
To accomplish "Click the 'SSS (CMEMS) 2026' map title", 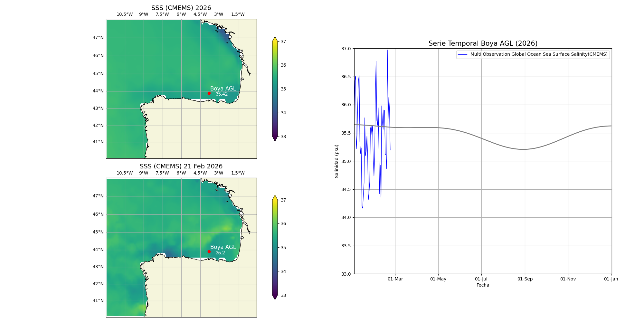I will point(181,8).
